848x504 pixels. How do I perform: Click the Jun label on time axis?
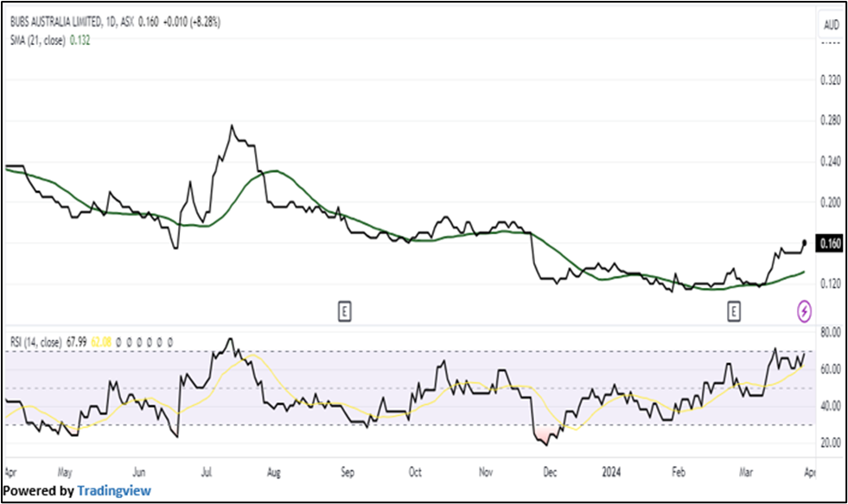tap(139, 472)
